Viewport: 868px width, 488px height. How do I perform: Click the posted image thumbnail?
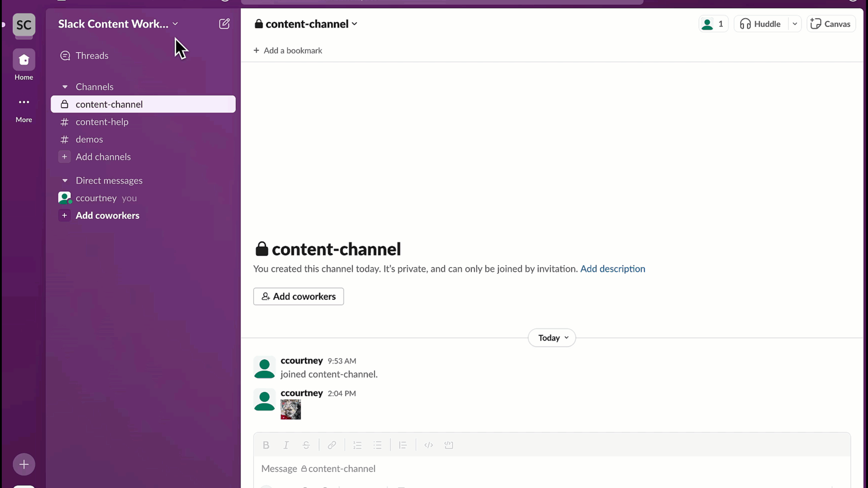tap(291, 410)
